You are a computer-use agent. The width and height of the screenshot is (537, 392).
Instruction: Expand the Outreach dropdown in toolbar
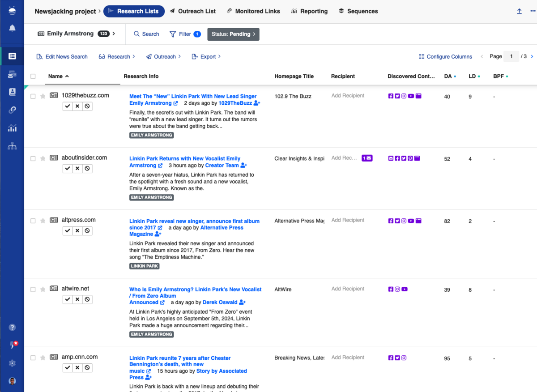[163, 57]
